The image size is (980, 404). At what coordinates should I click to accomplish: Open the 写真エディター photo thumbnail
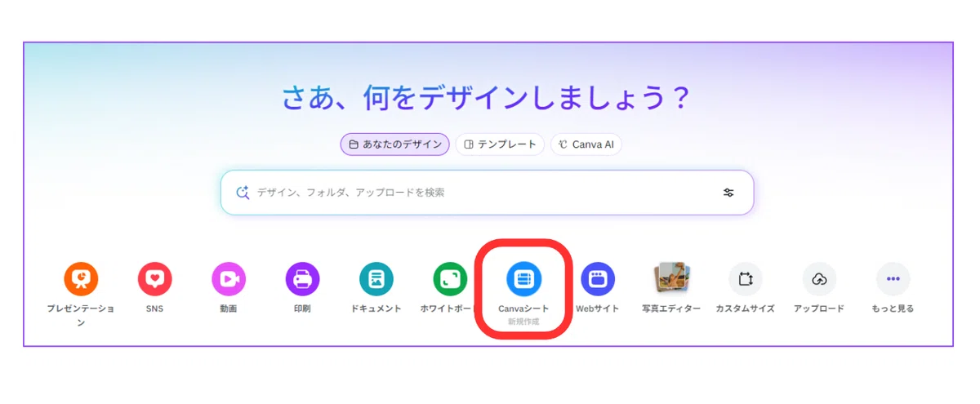(671, 279)
